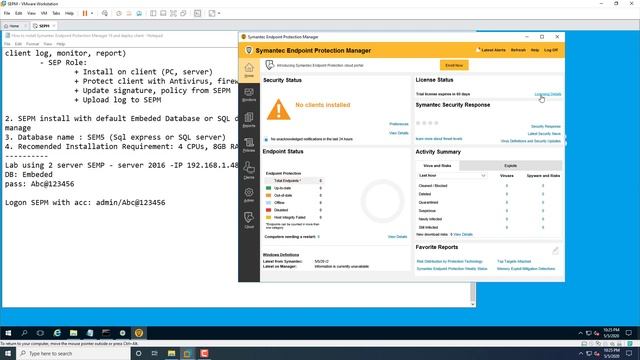Viewport: 640px width, 360px height.
Task: Open the Security Response link
Action: point(546,126)
